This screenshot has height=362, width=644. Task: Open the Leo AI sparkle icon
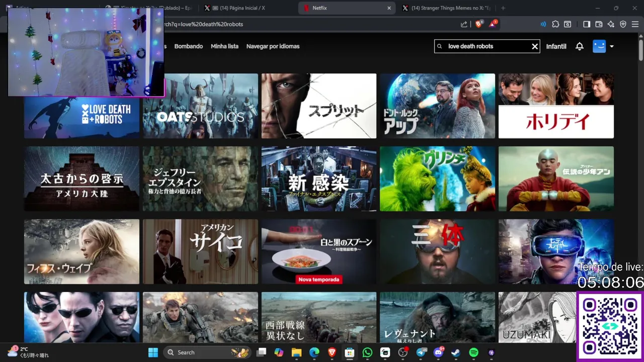click(x=611, y=24)
